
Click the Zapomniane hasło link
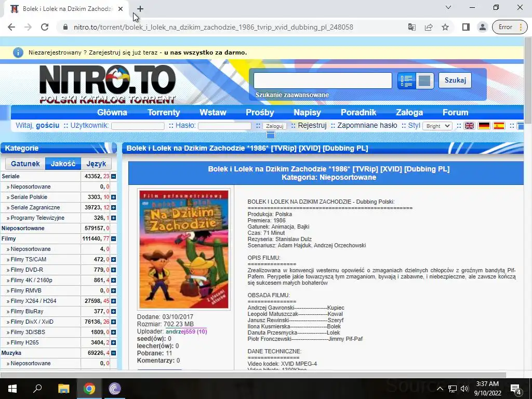tap(367, 126)
